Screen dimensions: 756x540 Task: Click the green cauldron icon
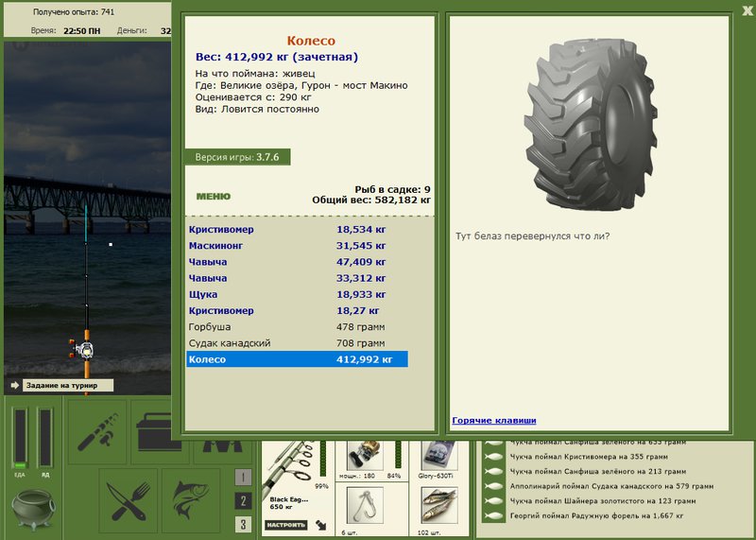coord(34,509)
